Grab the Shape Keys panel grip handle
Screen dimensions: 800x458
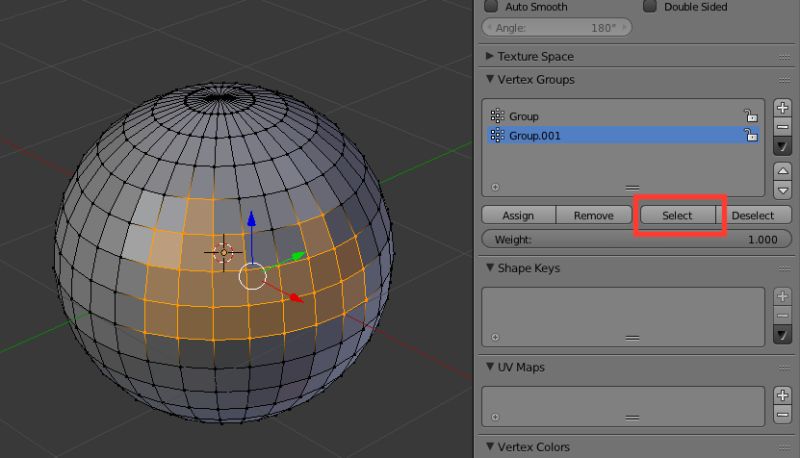(785, 269)
